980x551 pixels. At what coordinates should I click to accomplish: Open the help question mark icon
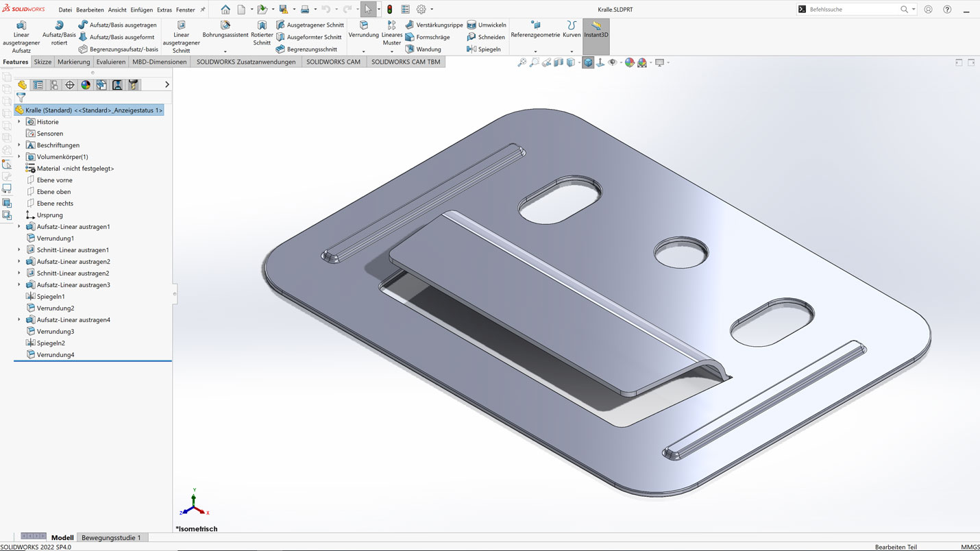[x=947, y=10]
